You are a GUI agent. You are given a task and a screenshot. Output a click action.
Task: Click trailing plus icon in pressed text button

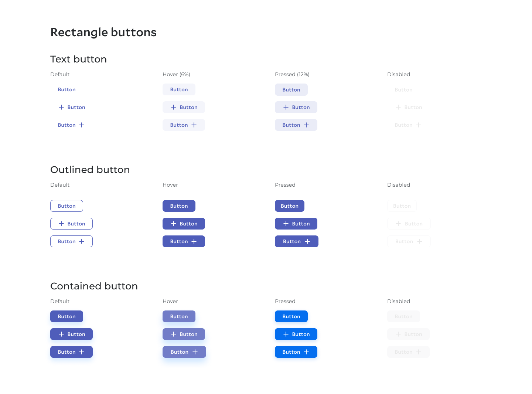306,125
